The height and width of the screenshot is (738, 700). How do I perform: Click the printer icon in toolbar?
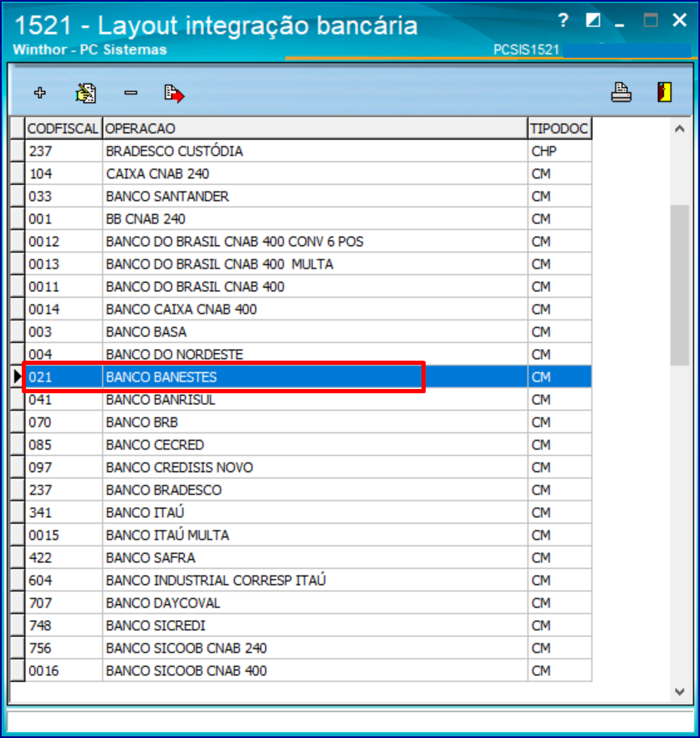click(621, 92)
